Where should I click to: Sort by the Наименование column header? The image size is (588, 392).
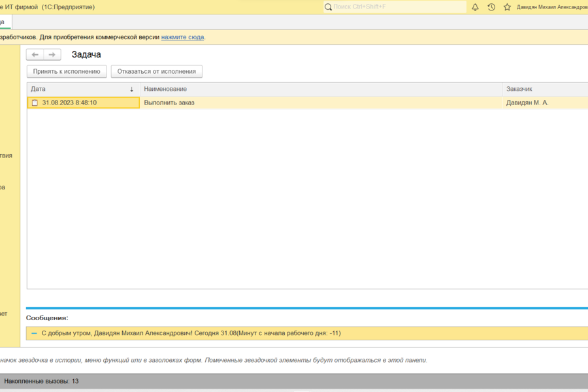165,89
